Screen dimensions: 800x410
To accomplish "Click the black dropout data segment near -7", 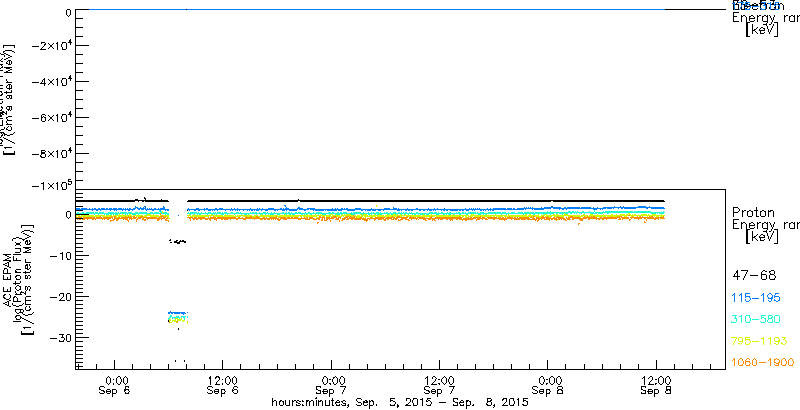I will 178,241.
